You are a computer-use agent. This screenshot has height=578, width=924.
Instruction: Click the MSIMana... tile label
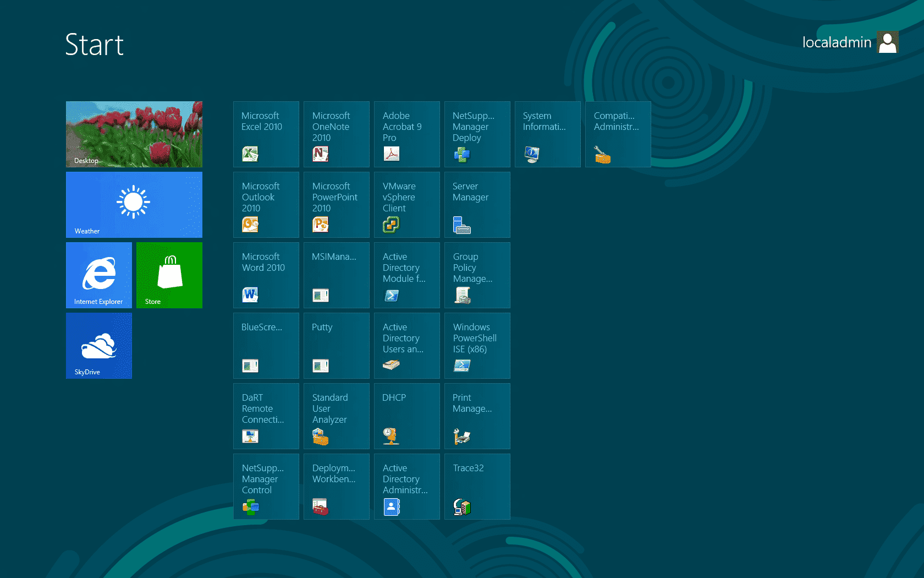point(334,257)
